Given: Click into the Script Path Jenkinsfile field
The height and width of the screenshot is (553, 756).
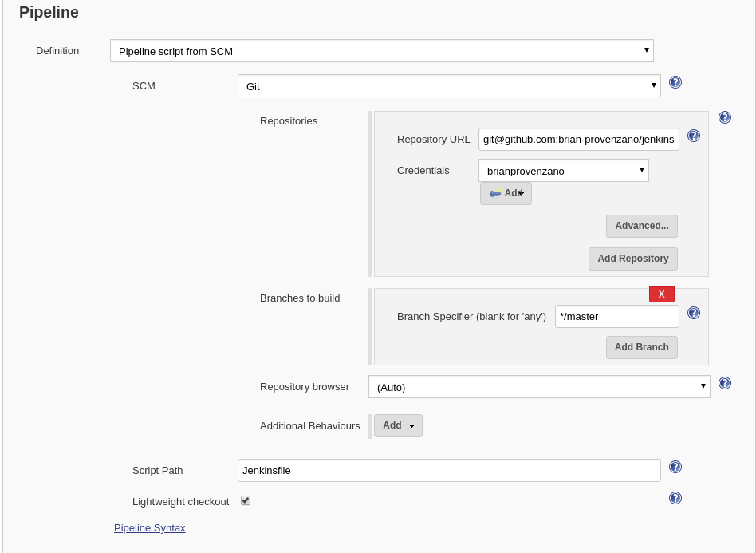Looking at the screenshot, I should (x=449, y=471).
